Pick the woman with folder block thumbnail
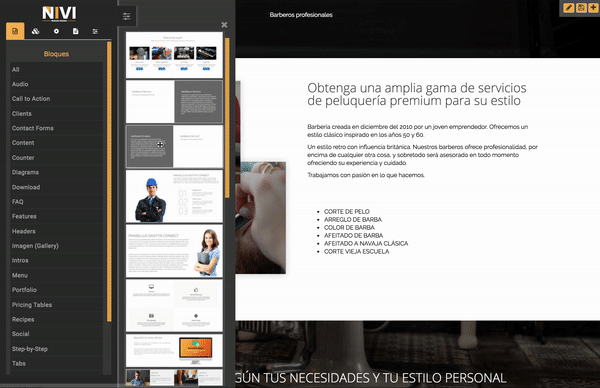Viewport: 600px width, 388px height. coord(174,251)
